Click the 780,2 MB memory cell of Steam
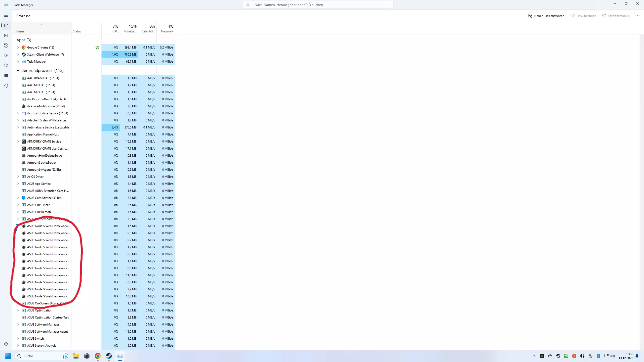 (129, 55)
